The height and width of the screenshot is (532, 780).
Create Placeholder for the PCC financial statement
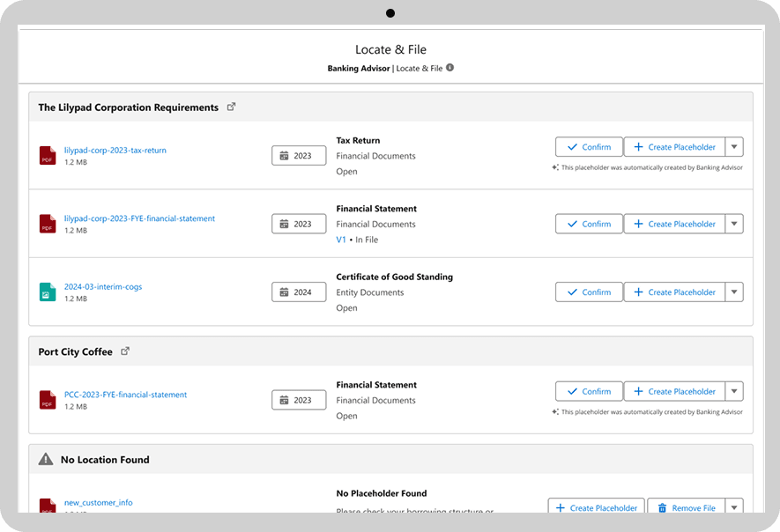[x=674, y=391]
